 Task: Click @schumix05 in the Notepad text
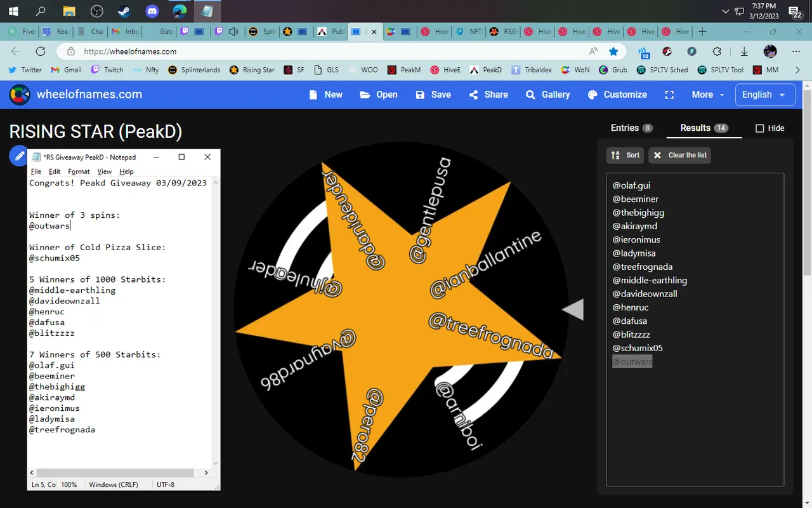coord(54,258)
